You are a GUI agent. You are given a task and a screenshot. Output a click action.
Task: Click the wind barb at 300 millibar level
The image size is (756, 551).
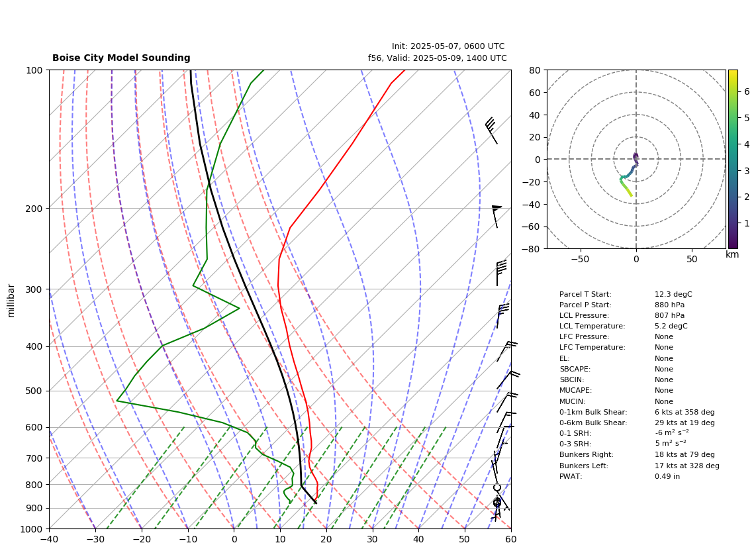(x=501, y=273)
